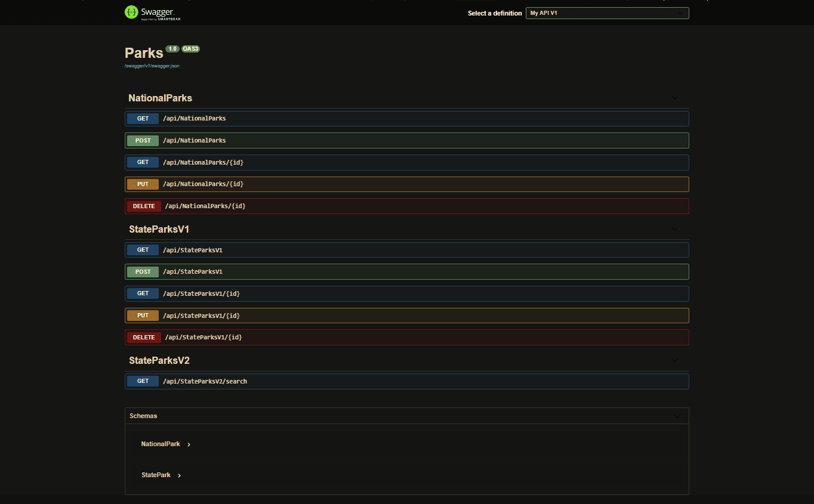Screen dimensions: 814x504
Task: Expand GET /api/NationalParks operation
Action: (x=407, y=119)
